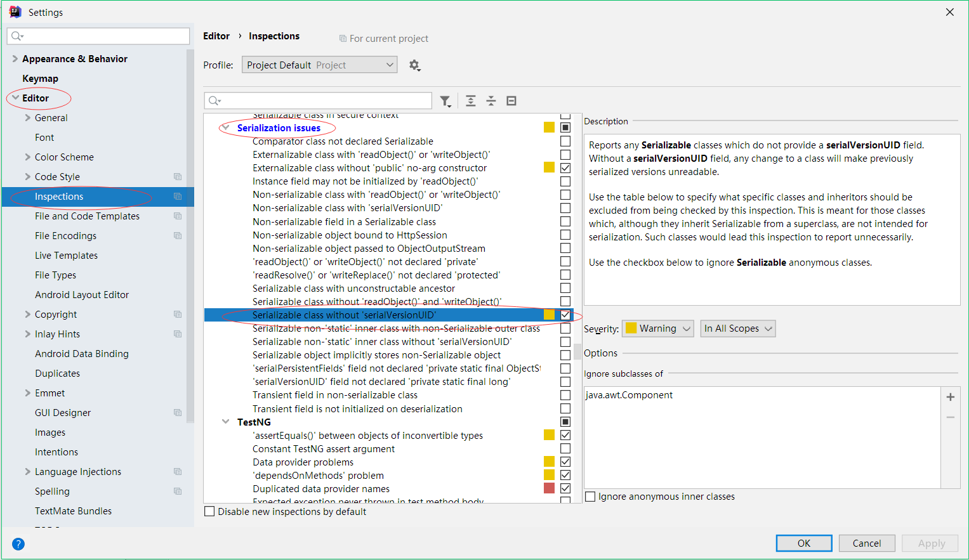Select Intentions in the sidebar

click(56, 452)
